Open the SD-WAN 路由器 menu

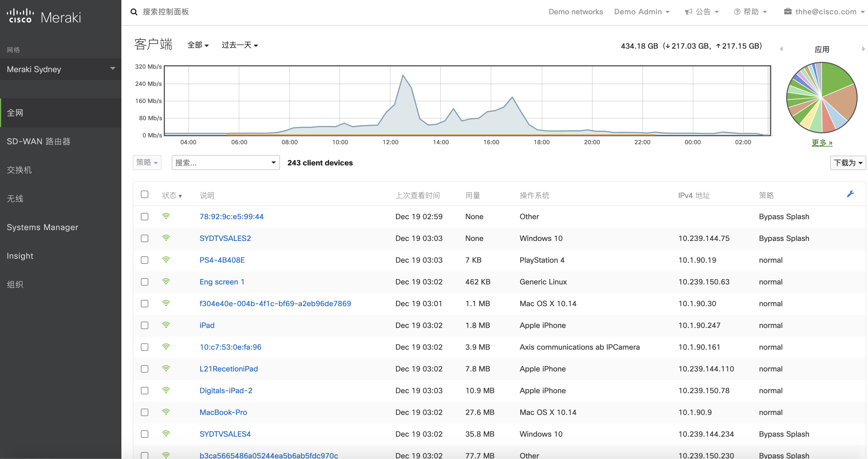[38, 141]
